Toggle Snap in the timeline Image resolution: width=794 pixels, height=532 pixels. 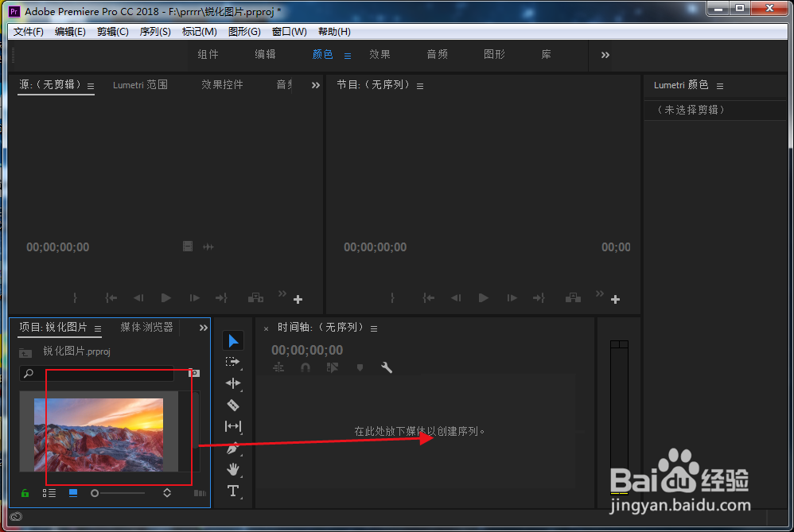click(x=306, y=367)
